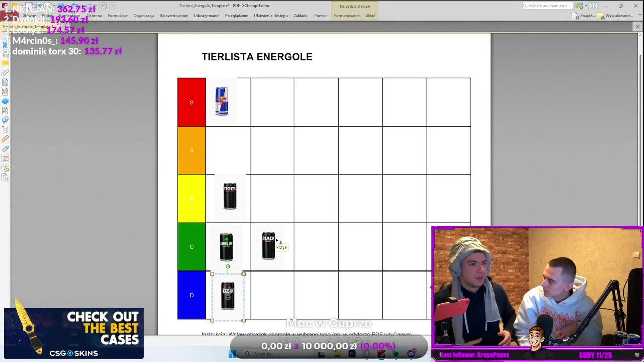644x362 pixels.
Task: Open the Layers pane blue sidebar icon
Action: tap(5, 101)
